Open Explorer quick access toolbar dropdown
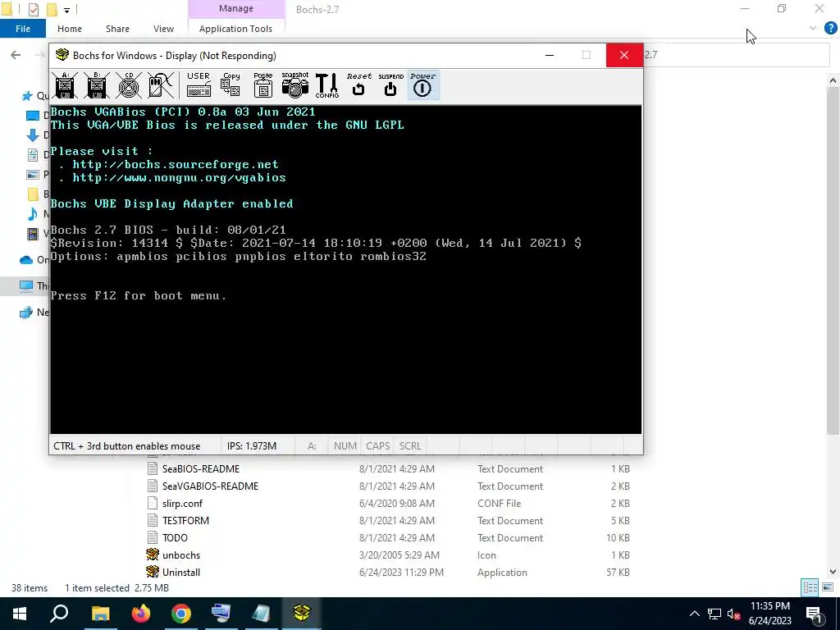This screenshot has width=840, height=630. [x=66, y=10]
